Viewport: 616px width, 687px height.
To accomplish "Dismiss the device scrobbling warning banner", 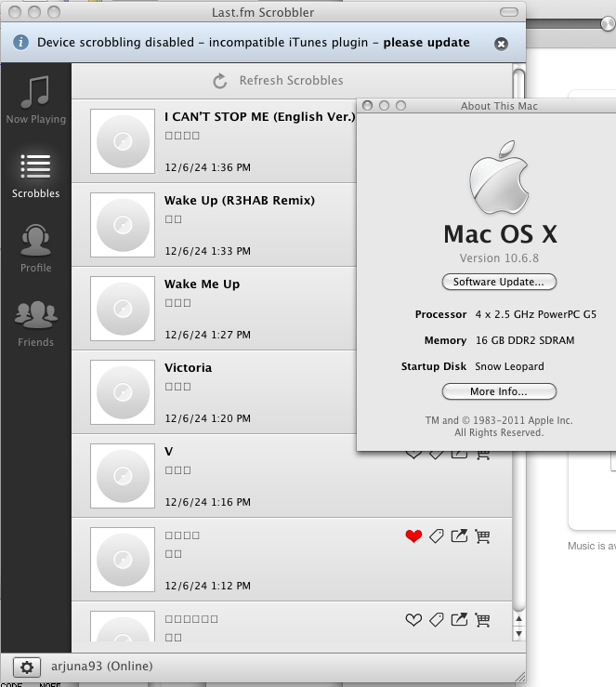I will 501,44.
